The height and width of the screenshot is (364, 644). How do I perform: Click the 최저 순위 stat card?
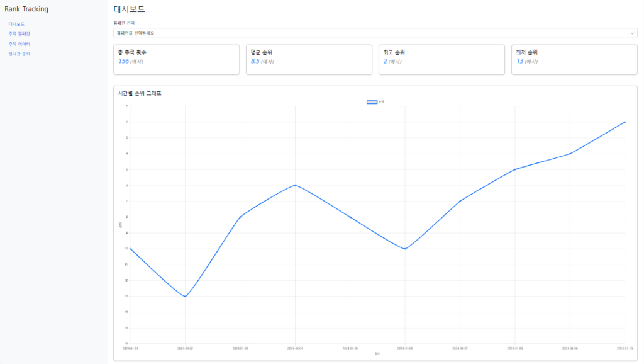coord(574,59)
